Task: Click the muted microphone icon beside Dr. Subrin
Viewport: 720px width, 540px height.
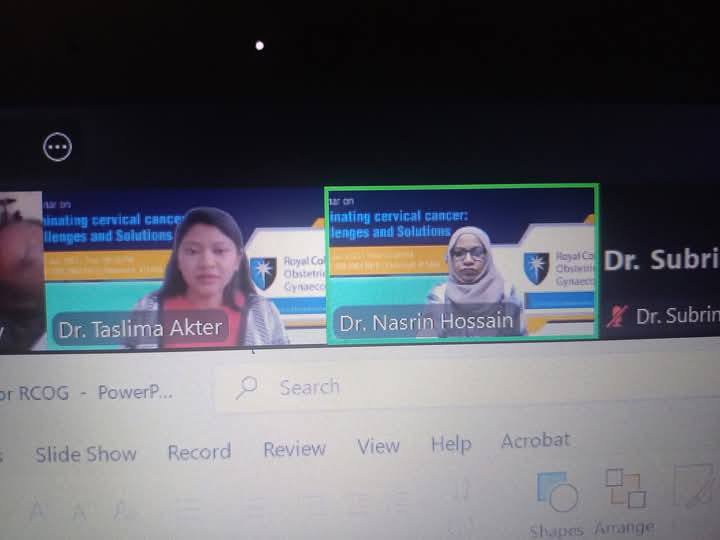Action: pos(616,316)
